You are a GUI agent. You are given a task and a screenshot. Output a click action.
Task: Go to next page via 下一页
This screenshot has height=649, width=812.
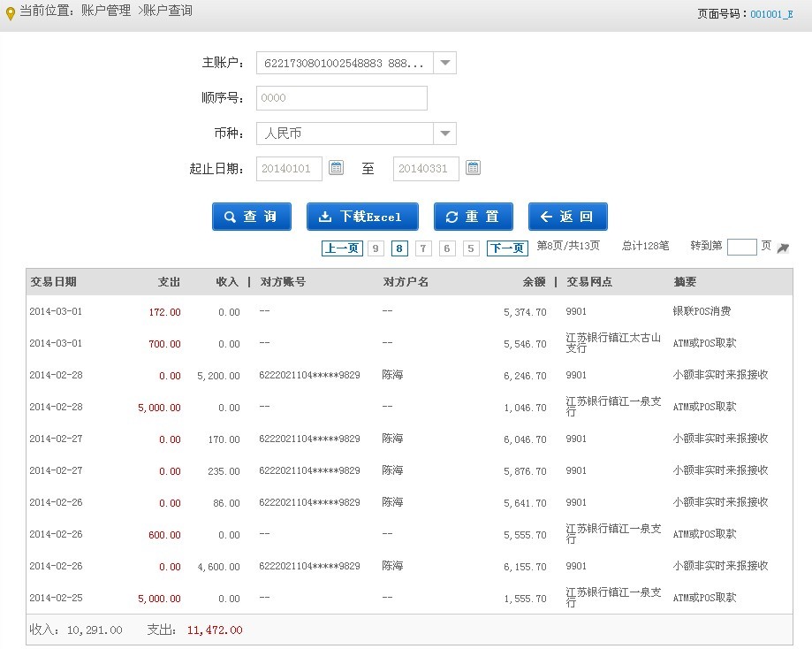(x=507, y=248)
